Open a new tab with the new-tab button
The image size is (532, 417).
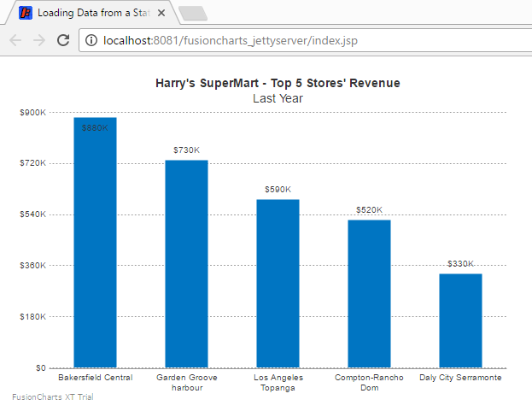click(x=194, y=13)
